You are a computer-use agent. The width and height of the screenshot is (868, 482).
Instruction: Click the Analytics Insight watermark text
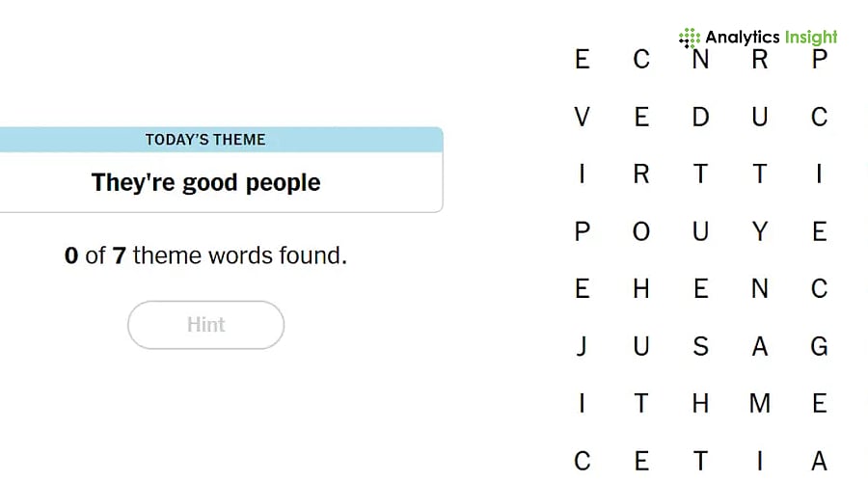pyautogui.click(x=771, y=38)
